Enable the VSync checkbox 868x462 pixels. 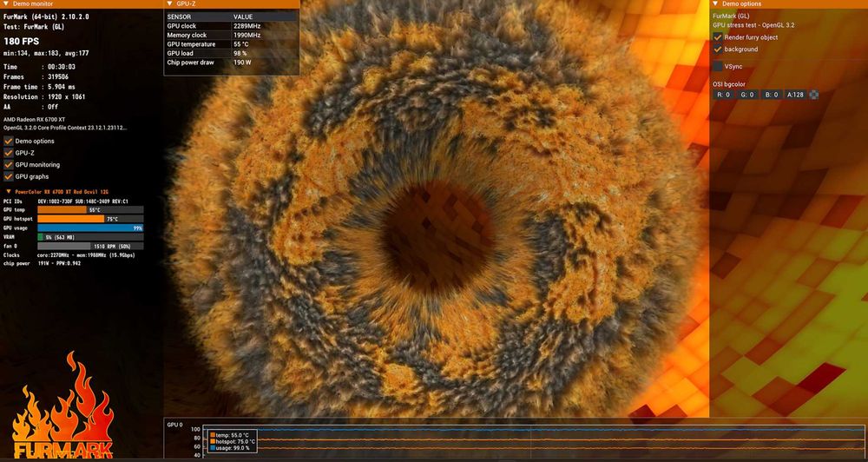718,67
